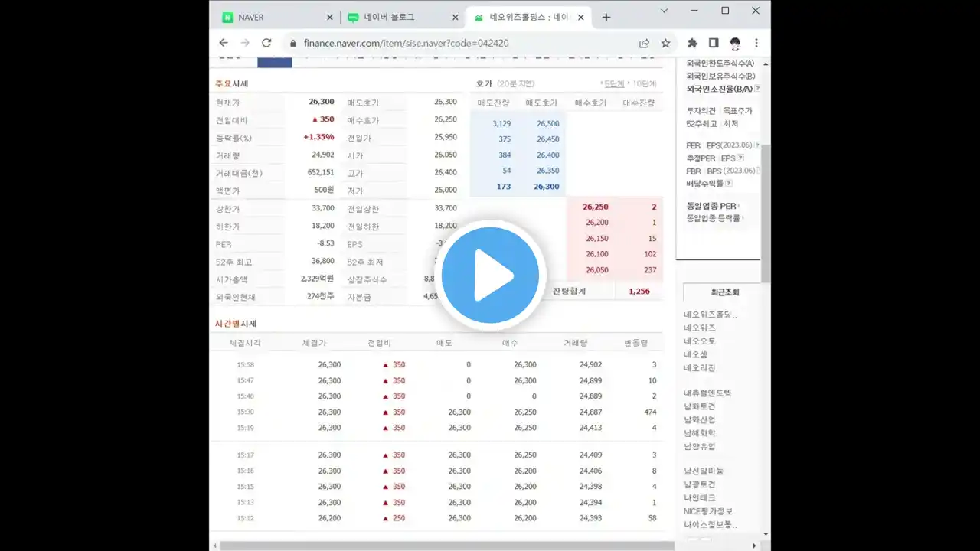Click the 동일업종 등락률 link
The height and width of the screenshot is (551, 980).
pyautogui.click(x=714, y=218)
